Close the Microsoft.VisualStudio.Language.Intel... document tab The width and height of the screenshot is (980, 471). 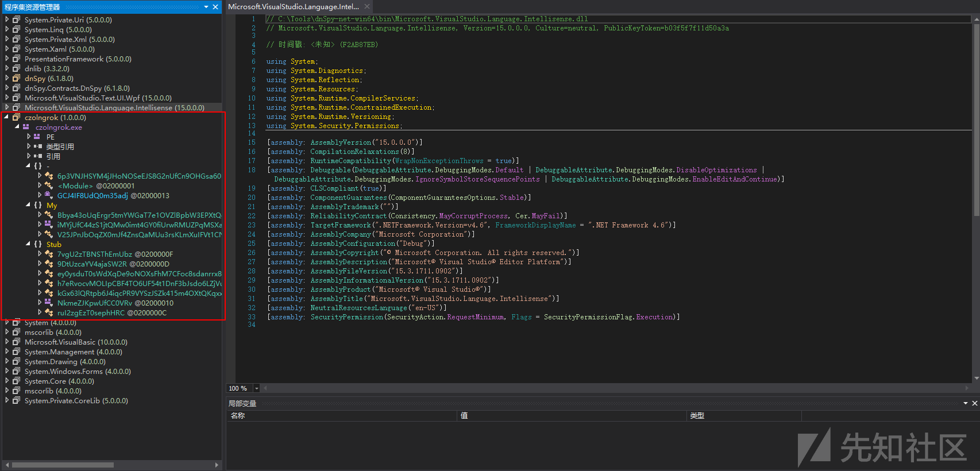click(x=367, y=7)
